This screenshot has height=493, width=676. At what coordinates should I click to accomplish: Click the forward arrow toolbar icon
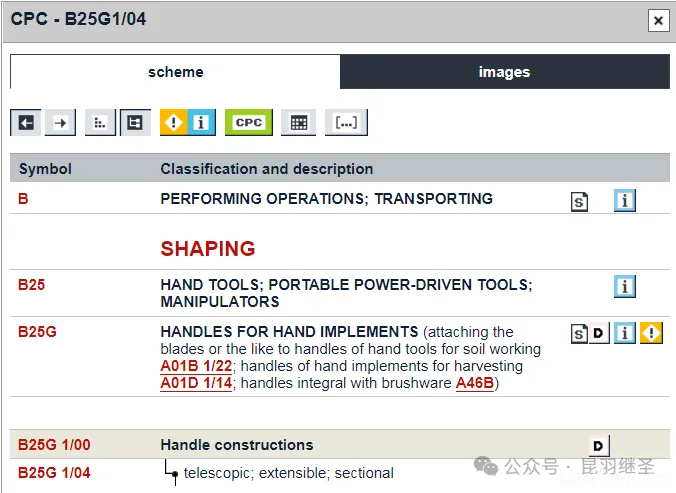pos(61,122)
